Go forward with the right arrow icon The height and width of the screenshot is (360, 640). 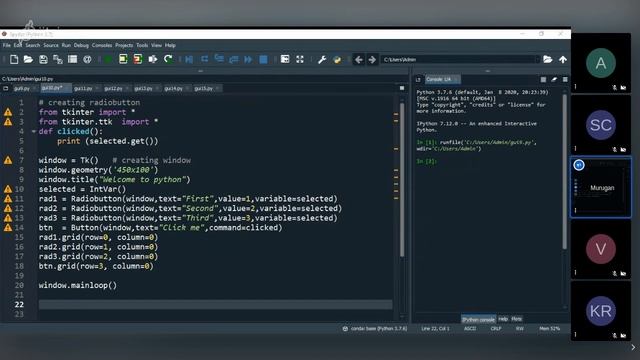point(372,60)
